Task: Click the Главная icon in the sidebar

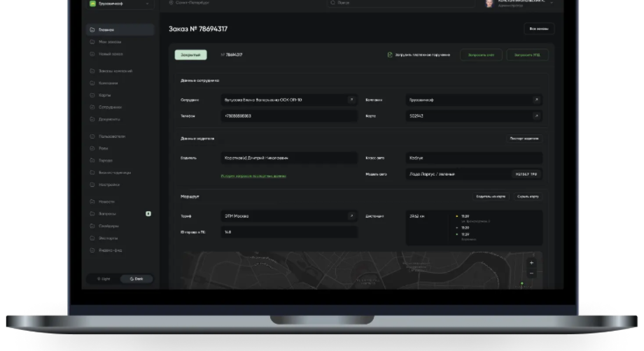Action: 93,30
